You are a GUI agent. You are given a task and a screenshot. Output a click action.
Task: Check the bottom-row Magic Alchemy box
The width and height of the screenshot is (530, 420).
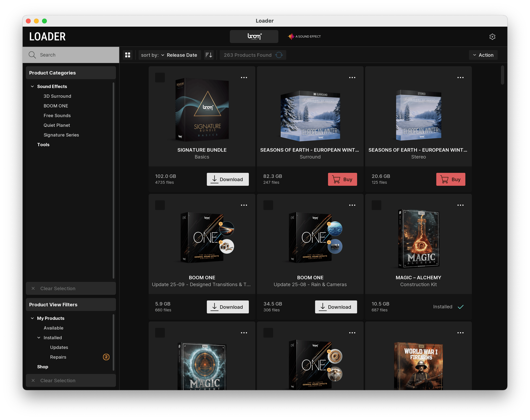[160, 333]
